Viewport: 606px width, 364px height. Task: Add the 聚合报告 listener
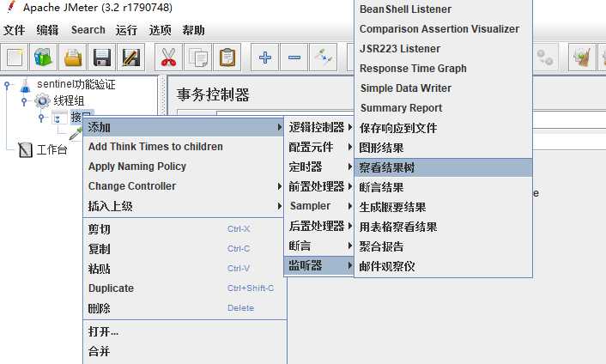click(x=443, y=246)
